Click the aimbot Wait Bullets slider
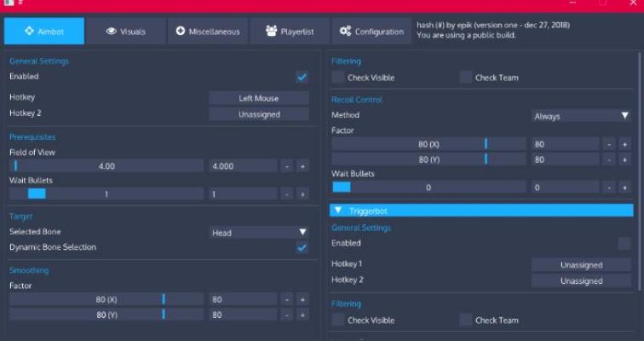This screenshot has width=644, height=341. click(x=106, y=194)
